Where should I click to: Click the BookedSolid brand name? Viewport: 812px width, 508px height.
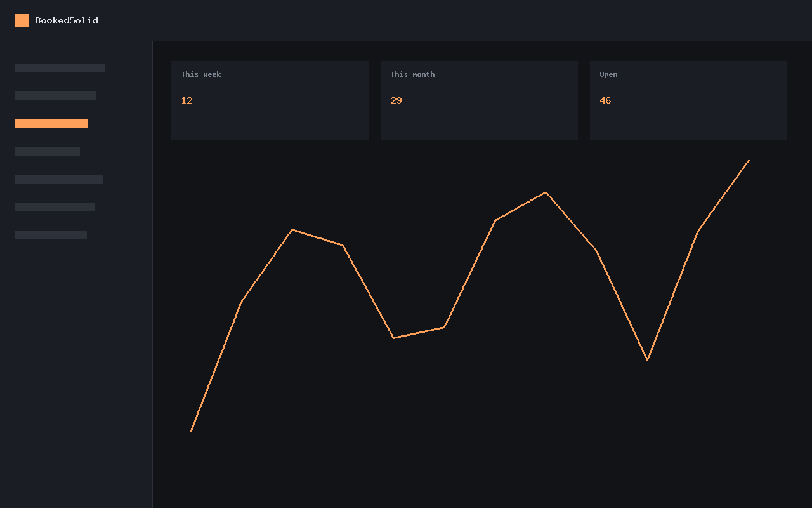coord(67,20)
